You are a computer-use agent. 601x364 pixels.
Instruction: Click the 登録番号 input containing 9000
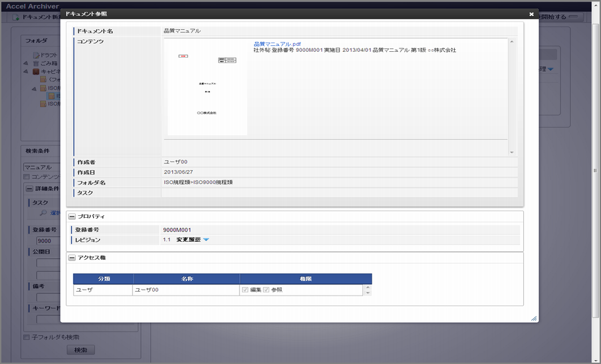click(x=49, y=240)
